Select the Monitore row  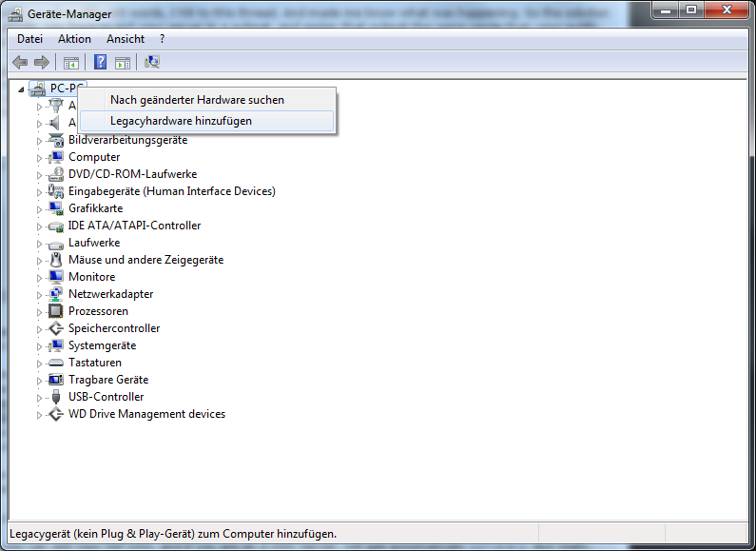tap(91, 277)
